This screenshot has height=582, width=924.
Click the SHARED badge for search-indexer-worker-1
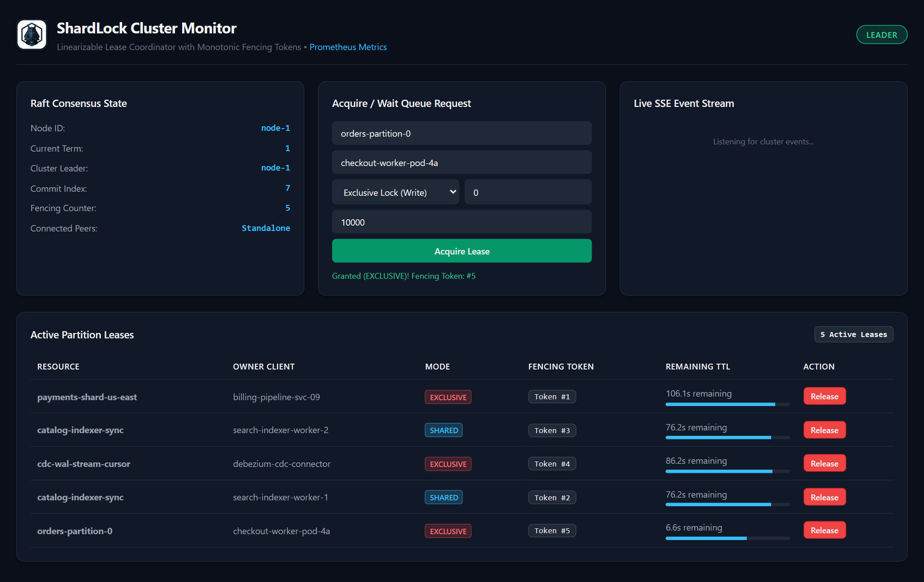(x=444, y=497)
